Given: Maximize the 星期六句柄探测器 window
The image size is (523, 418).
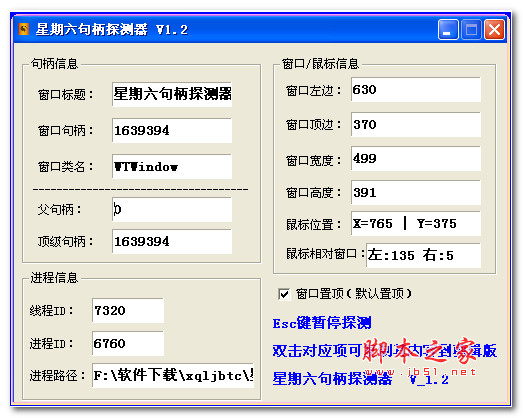Looking at the screenshot, I should click(x=471, y=30).
